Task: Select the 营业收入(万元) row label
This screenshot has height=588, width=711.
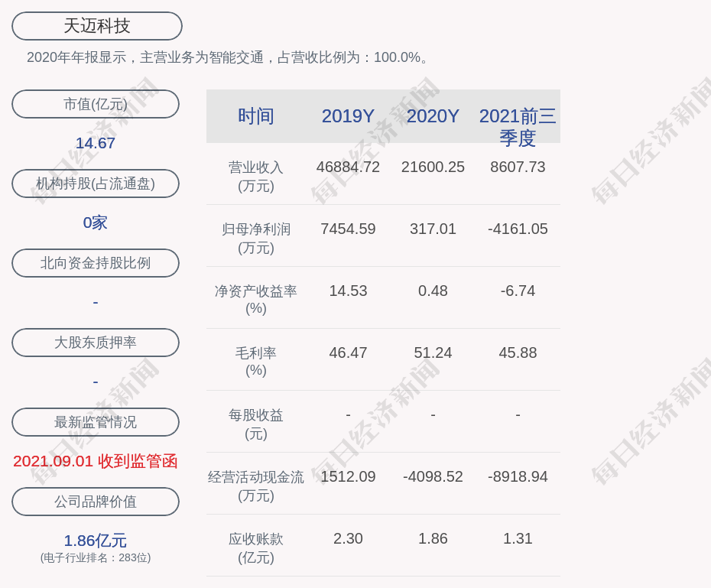Action: click(256, 176)
